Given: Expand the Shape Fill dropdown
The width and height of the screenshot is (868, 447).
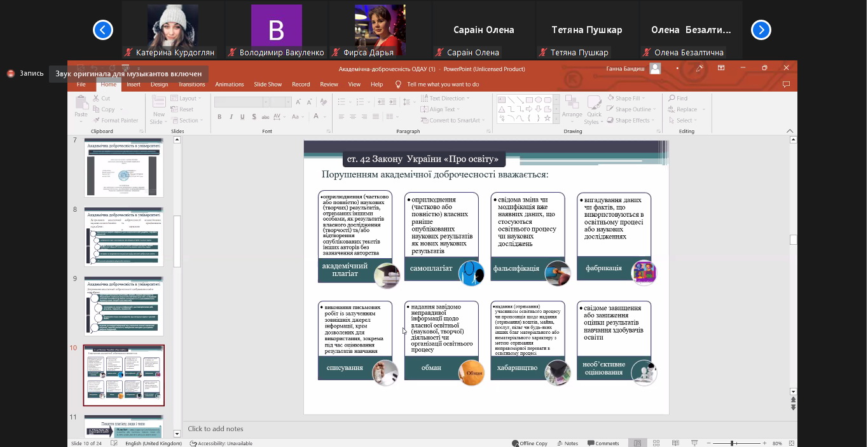Looking at the screenshot, I should point(626,99).
